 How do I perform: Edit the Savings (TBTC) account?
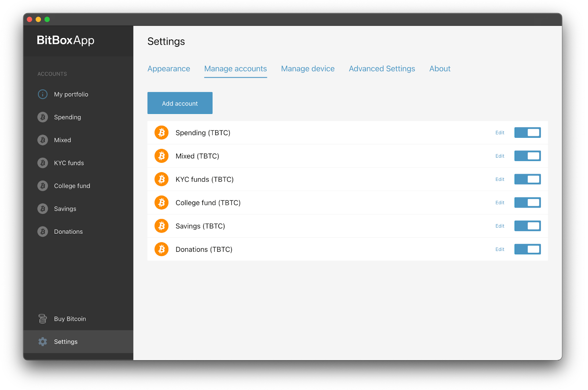coord(500,226)
